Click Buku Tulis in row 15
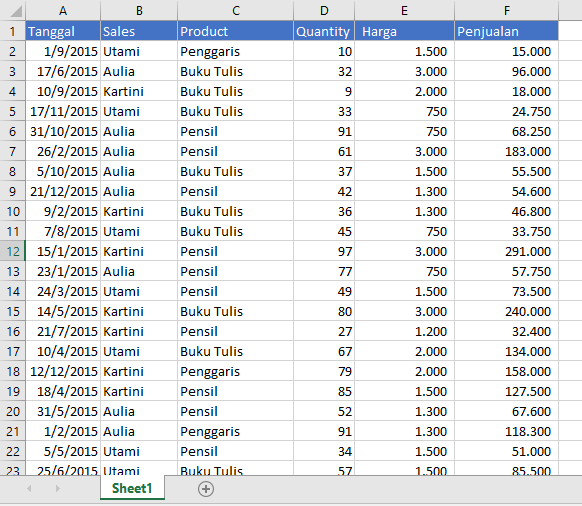This screenshot has width=582, height=506. point(236,311)
